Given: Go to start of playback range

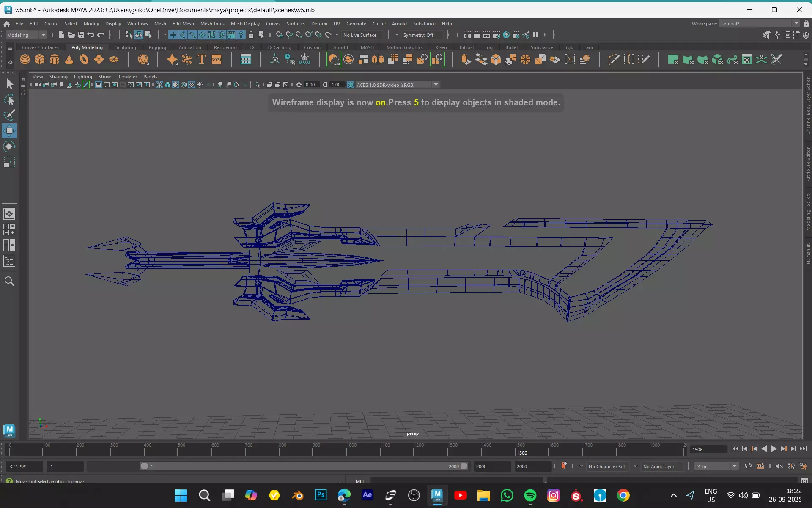Looking at the screenshot, I should (735, 449).
